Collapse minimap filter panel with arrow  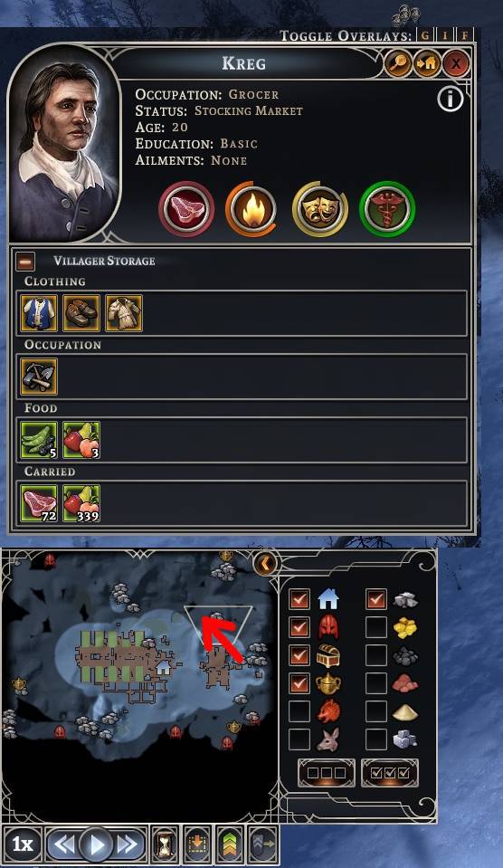click(x=265, y=564)
